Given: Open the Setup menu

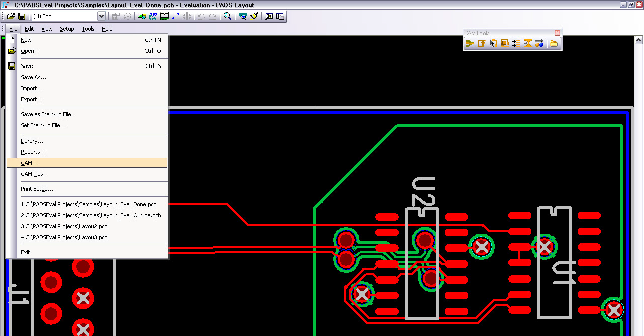Looking at the screenshot, I should (x=67, y=29).
